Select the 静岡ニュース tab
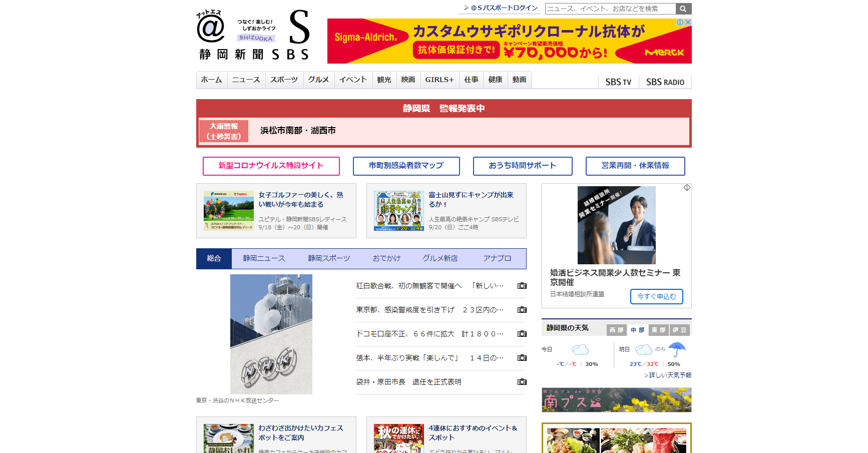The image size is (868, 453). [264, 258]
